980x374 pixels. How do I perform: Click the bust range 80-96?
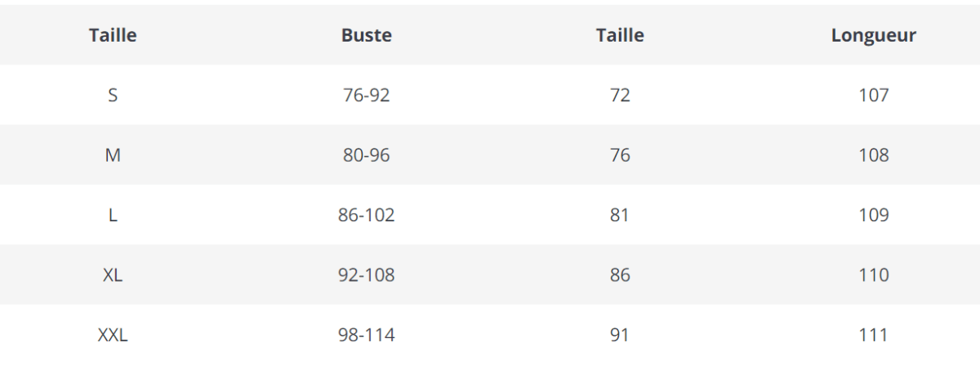[366, 155]
